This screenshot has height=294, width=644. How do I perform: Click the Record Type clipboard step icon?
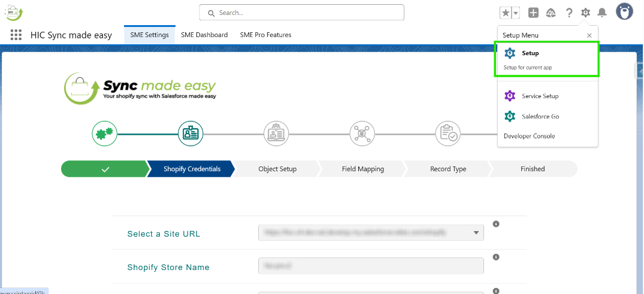448,134
